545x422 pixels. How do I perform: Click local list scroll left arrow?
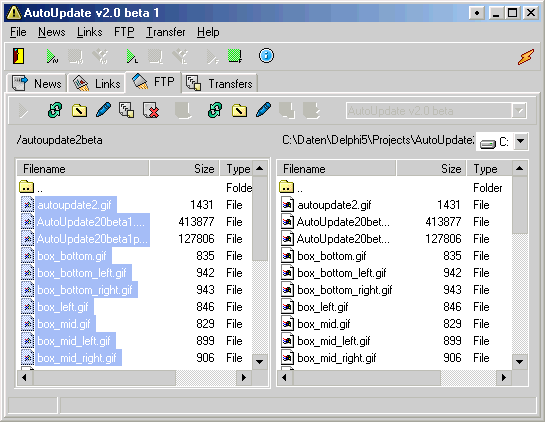(284, 378)
